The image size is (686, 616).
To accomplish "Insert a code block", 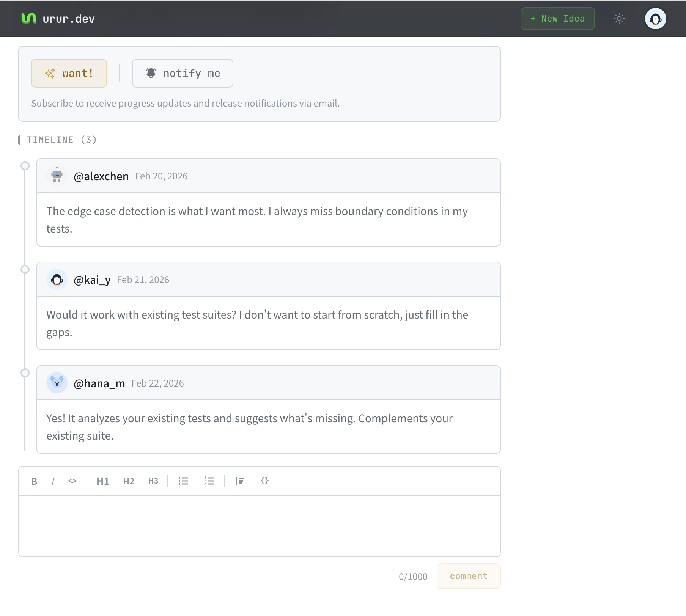I will [x=264, y=481].
